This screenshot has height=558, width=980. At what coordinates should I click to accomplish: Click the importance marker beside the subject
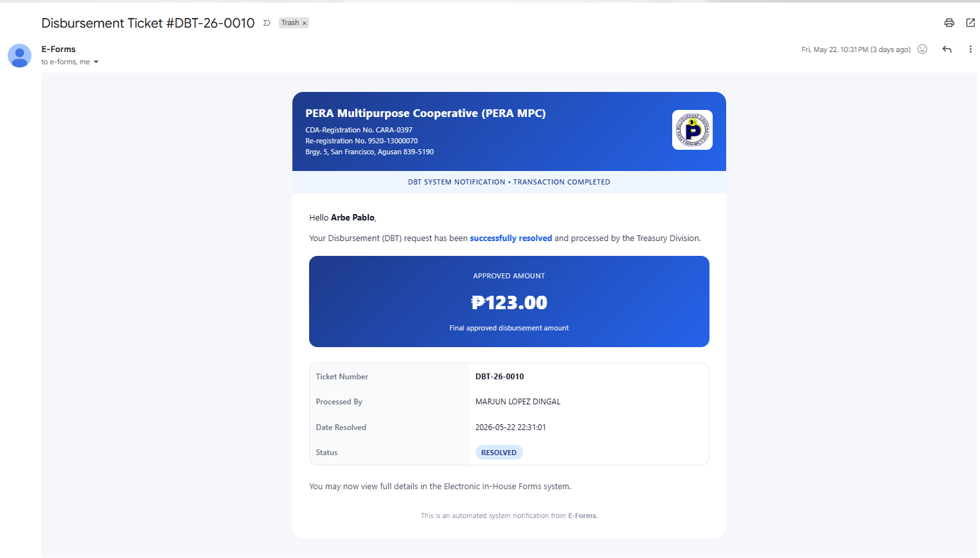[x=267, y=23]
